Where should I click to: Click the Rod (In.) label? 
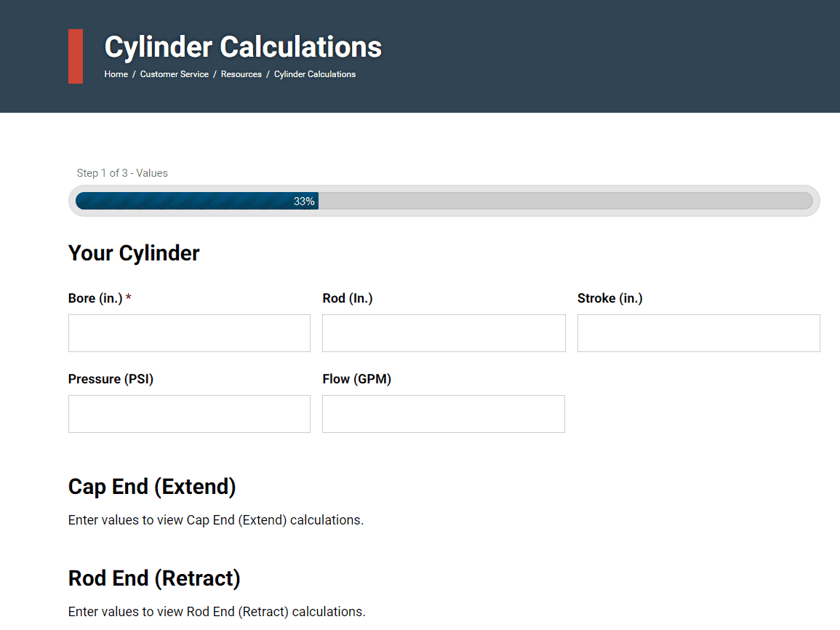point(347,298)
